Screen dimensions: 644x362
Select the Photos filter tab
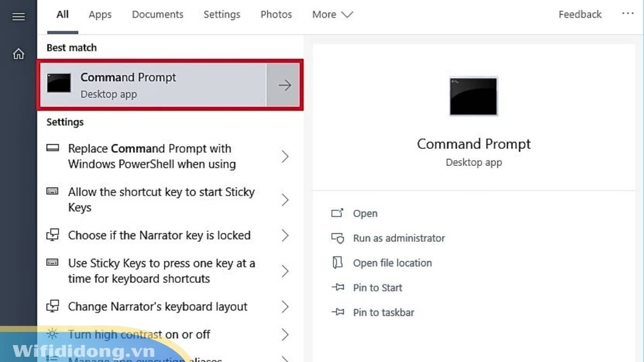tap(276, 14)
